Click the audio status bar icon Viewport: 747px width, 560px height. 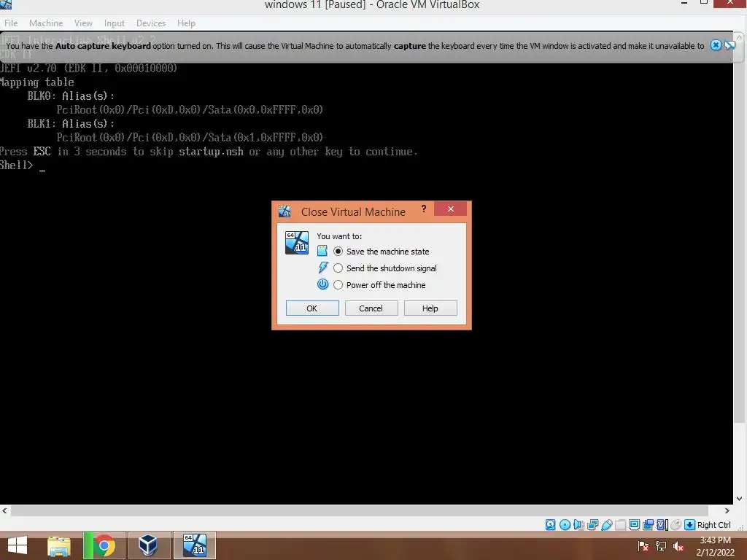pyautogui.click(x=578, y=525)
